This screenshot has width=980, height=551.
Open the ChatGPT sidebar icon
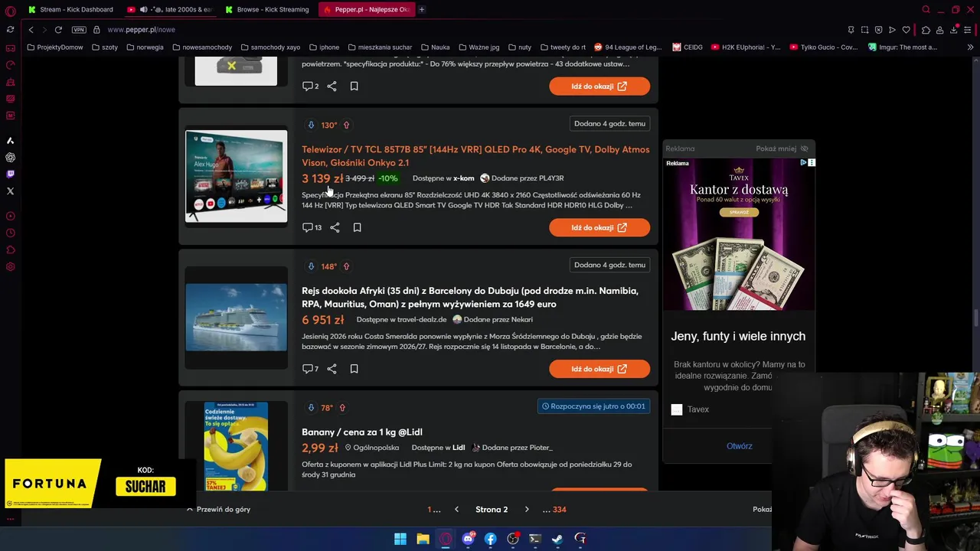[10, 158]
